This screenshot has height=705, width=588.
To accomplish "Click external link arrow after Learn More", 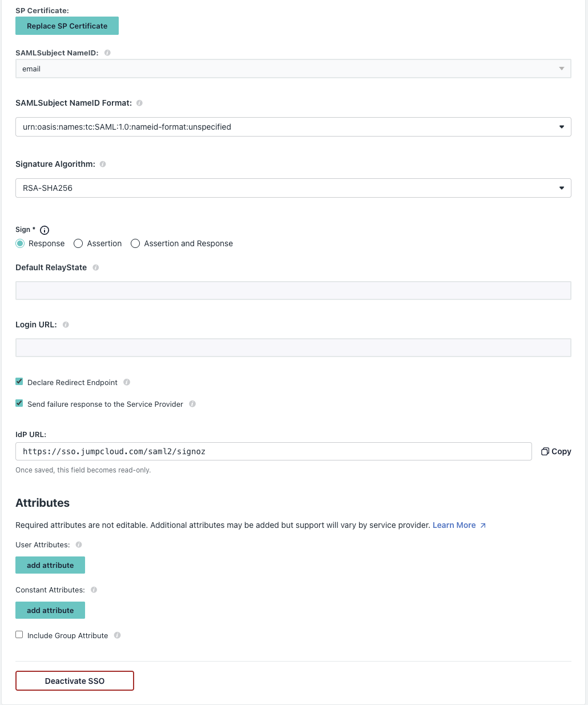I will [x=483, y=526].
